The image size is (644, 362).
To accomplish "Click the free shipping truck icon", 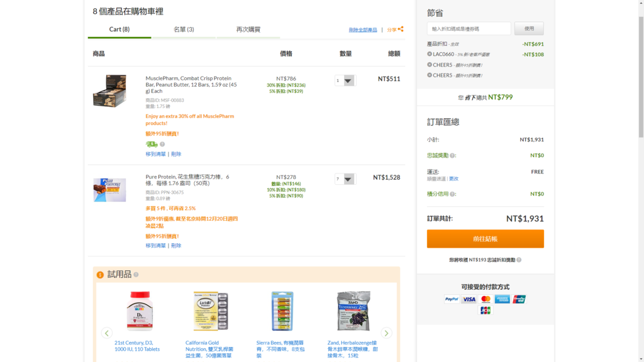I will tap(152, 144).
